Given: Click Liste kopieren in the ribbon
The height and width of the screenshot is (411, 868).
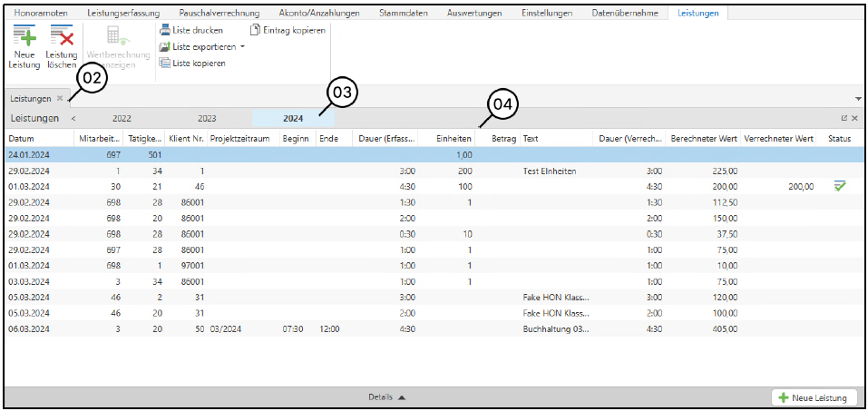Looking at the screenshot, I should pos(192,63).
